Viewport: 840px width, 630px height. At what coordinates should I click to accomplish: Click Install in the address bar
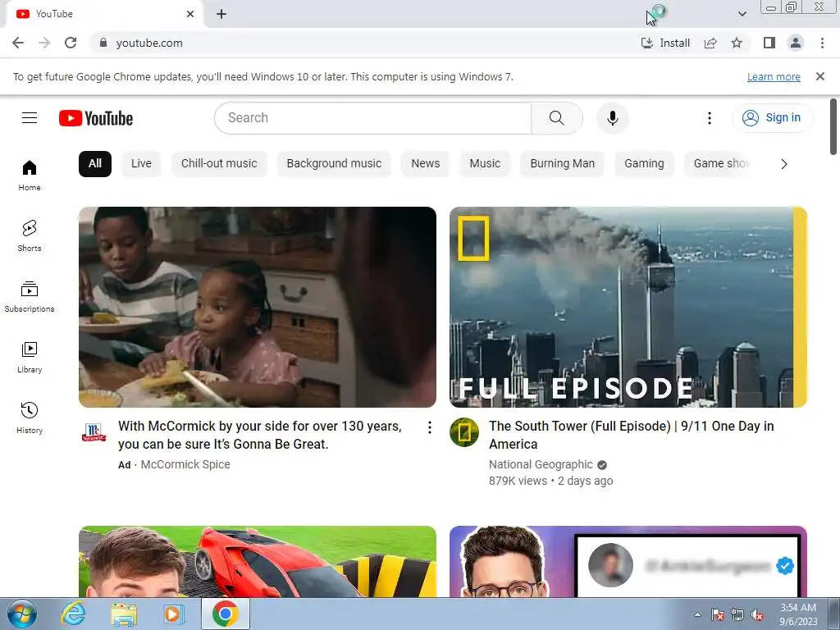click(665, 43)
